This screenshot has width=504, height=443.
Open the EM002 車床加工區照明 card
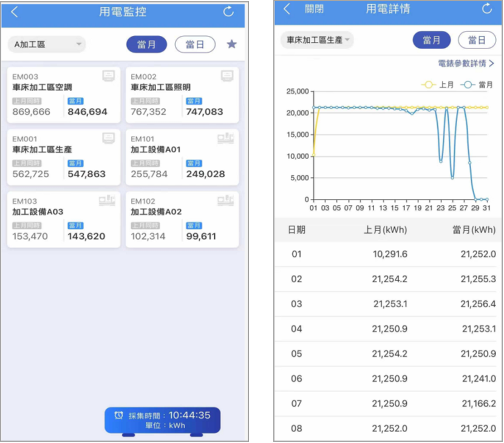click(x=182, y=95)
